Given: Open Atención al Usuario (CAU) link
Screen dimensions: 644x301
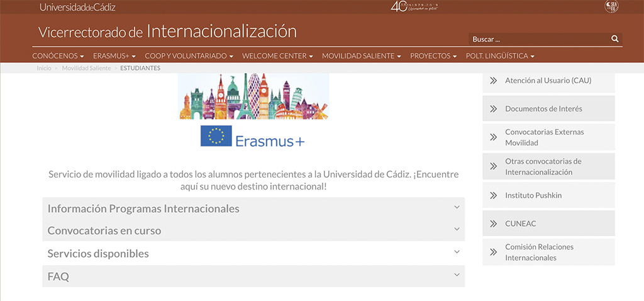Looking at the screenshot, I should pyautogui.click(x=548, y=81).
